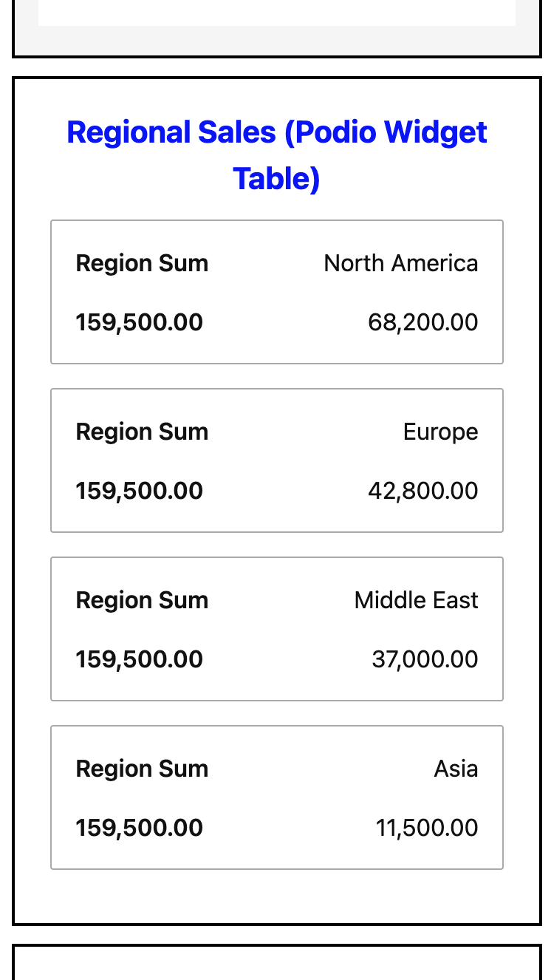
Task: Select 159,500.00 total in Asia card
Action: coord(139,828)
